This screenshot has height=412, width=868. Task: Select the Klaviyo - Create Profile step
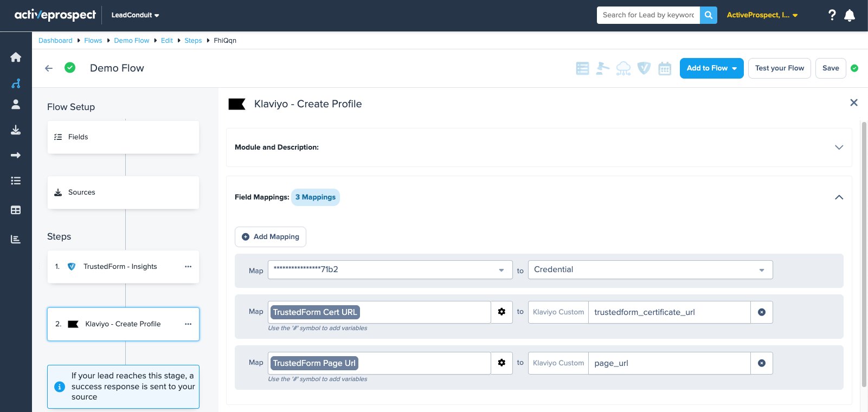(x=123, y=324)
